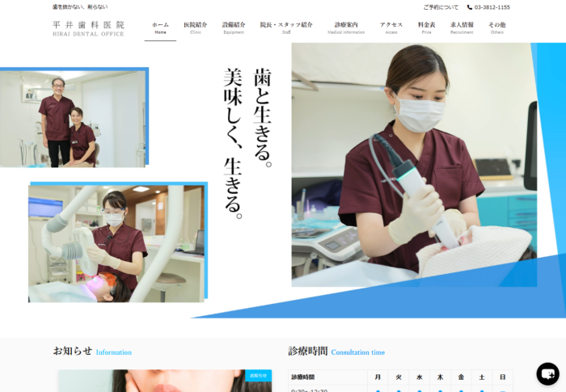The image size is (566, 392).
Task: Call the number 03-3812-1155 link
Action: 492,7
